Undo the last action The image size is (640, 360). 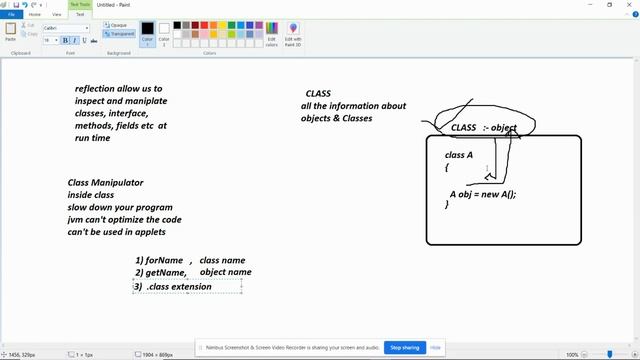[x=25, y=5]
